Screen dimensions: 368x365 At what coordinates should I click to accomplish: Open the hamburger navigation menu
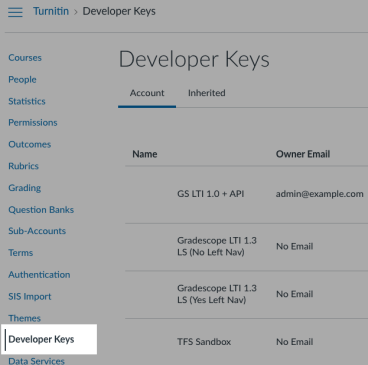pyautogui.click(x=15, y=12)
